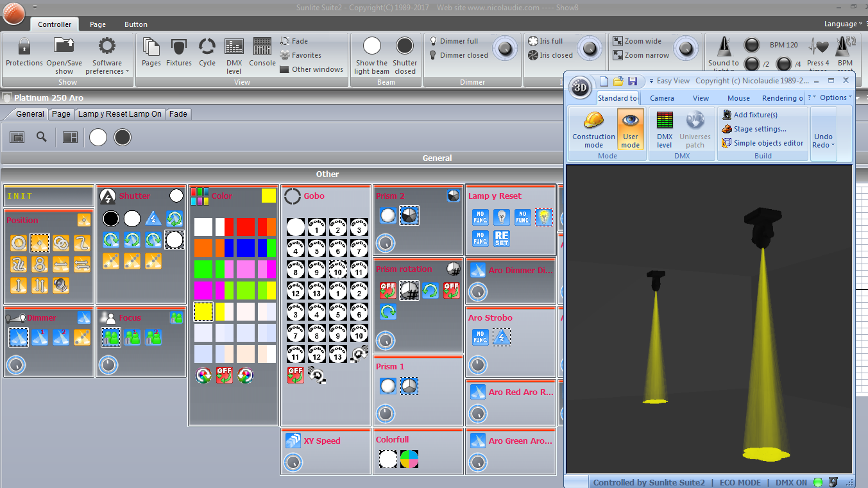Open the Options dropdown in Easy View
868x488 pixels.
[836, 97]
